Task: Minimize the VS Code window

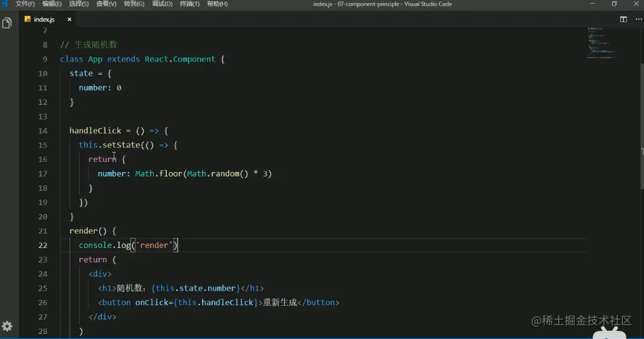Action: [592, 4]
